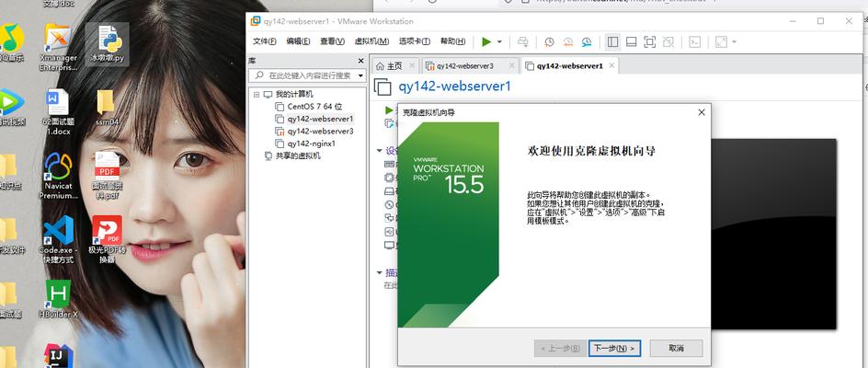The image size is (868, 368).
Task: Toggle the library sidebar view icon
Action: click(x=612, y=41)
